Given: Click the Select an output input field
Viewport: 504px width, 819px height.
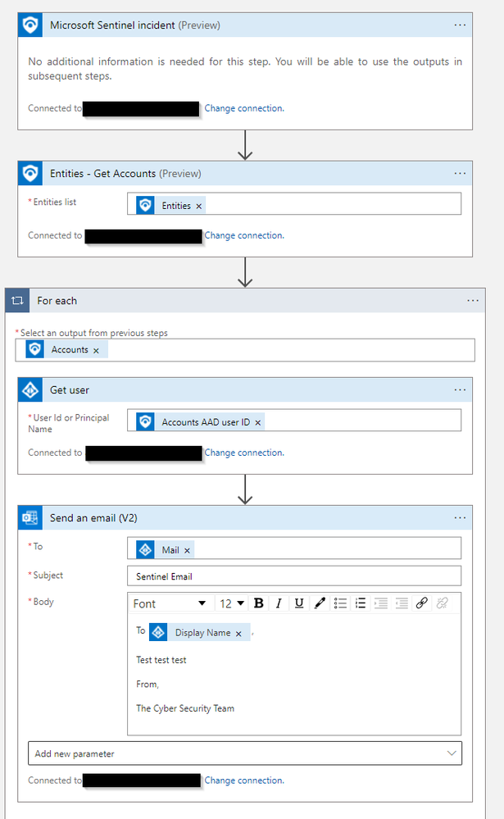Looking at the screenshot, I should tap(245, 350).
